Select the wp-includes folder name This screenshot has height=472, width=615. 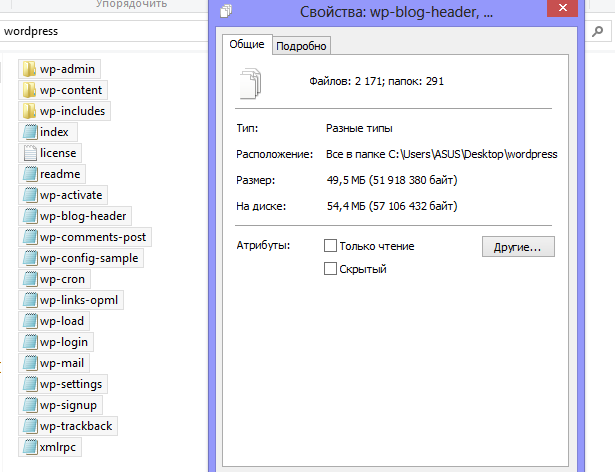pyautogui.click(x=72, y=111)
